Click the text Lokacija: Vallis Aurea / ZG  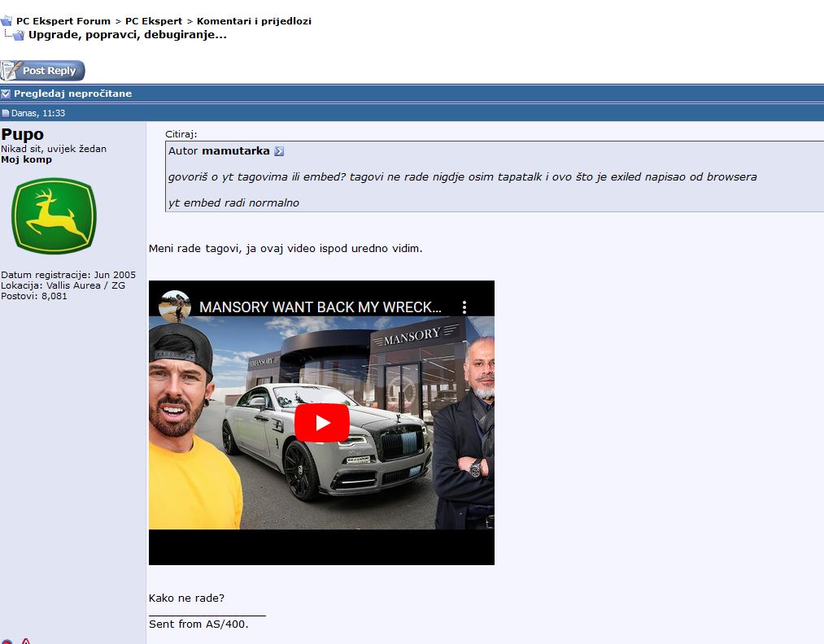point(63,285)
